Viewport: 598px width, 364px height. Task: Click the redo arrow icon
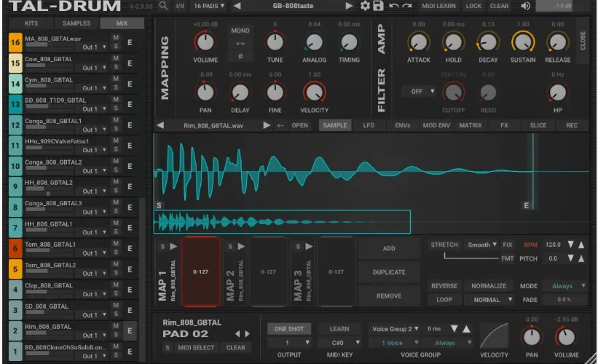[407, 6]
